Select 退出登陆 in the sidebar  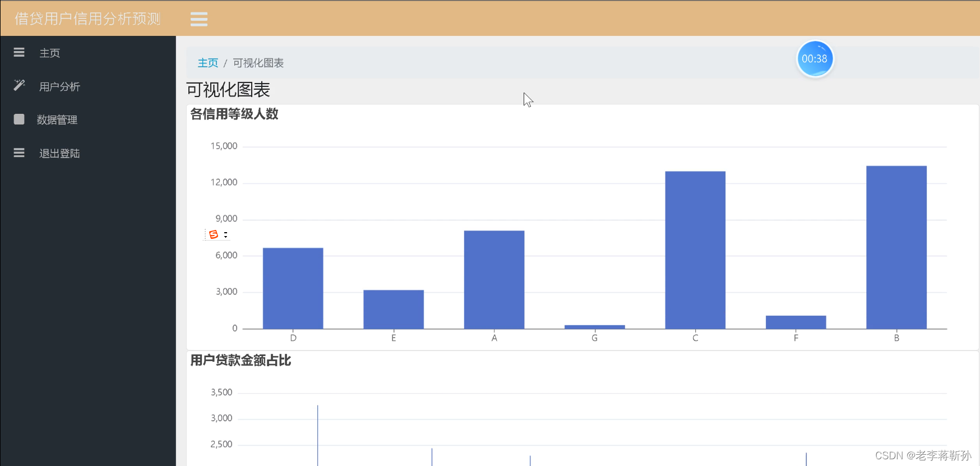pyautogui.click(x=59, y=153)
